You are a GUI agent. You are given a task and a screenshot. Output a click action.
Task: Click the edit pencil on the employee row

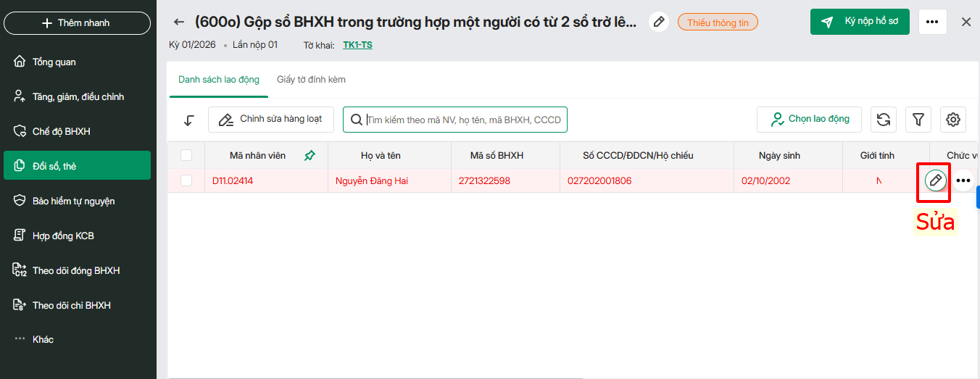[936, 180]
